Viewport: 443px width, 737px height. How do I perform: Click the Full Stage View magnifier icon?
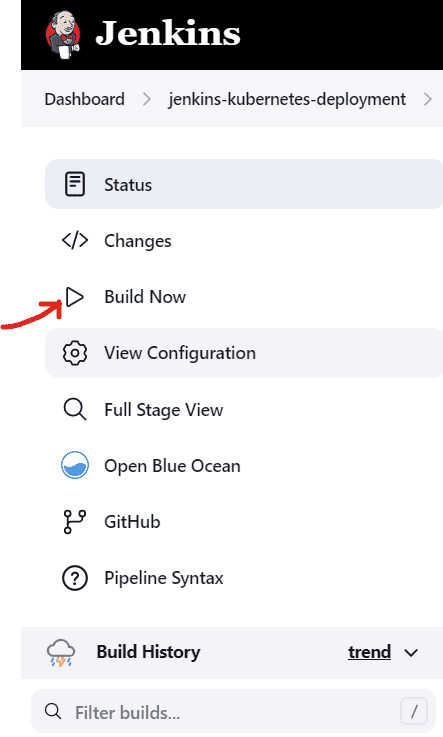[x=75, y=409]
